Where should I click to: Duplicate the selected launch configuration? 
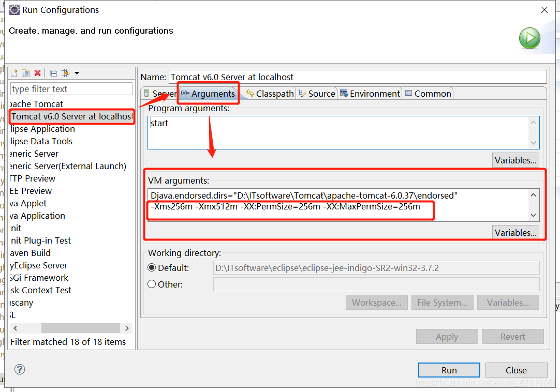(25, 72)
